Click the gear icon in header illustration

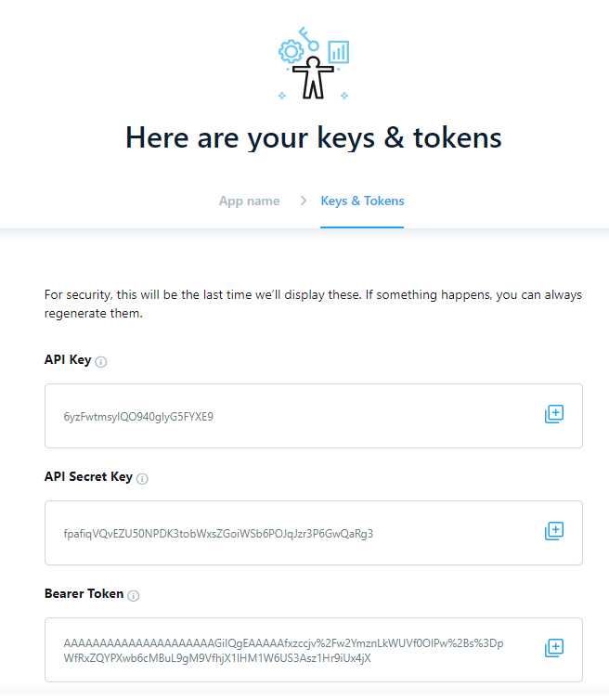(x=292, y=51)
